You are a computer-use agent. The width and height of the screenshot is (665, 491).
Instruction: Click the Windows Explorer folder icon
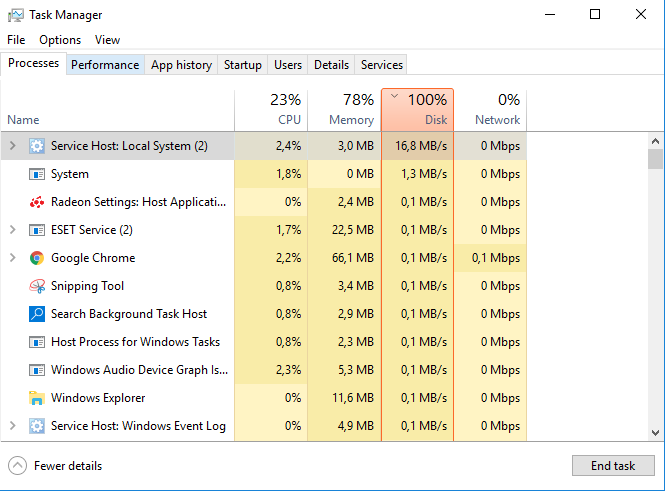coord(37,398)
